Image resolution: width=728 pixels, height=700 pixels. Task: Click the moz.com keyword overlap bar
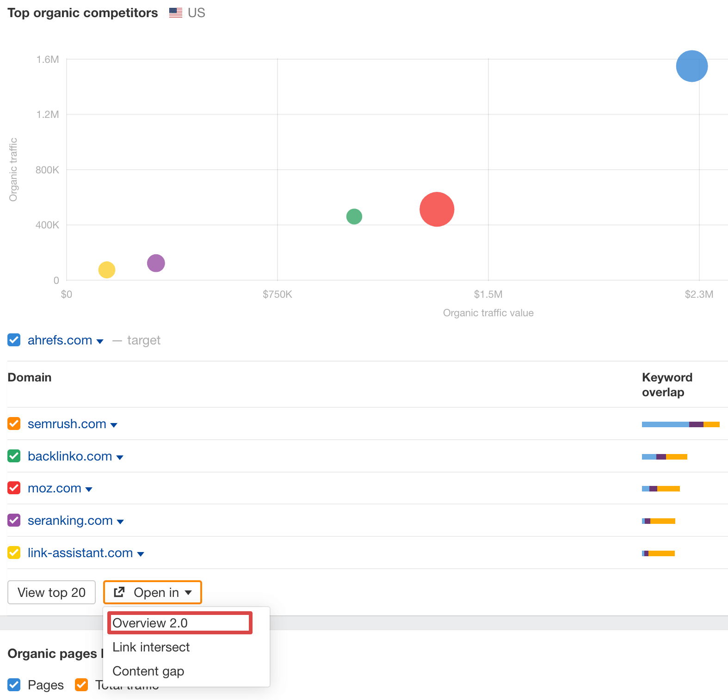point(660,489)
